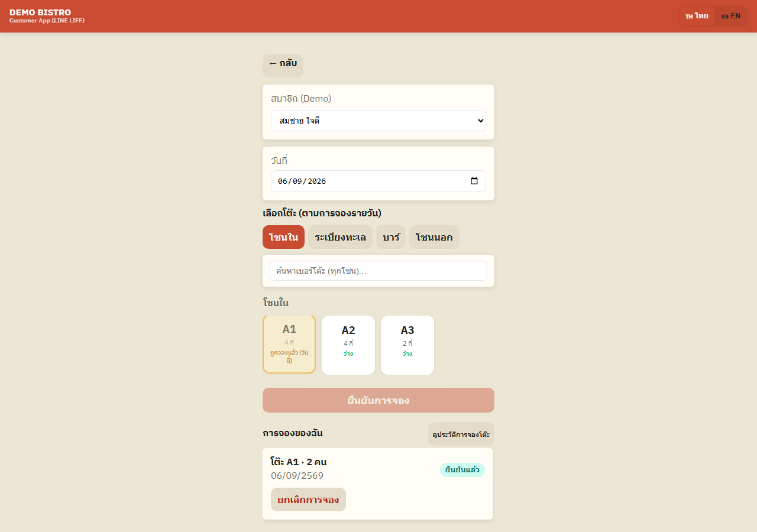Switch language to ไทย
This screenshot has height=532, width=757.
coord(697,16)
